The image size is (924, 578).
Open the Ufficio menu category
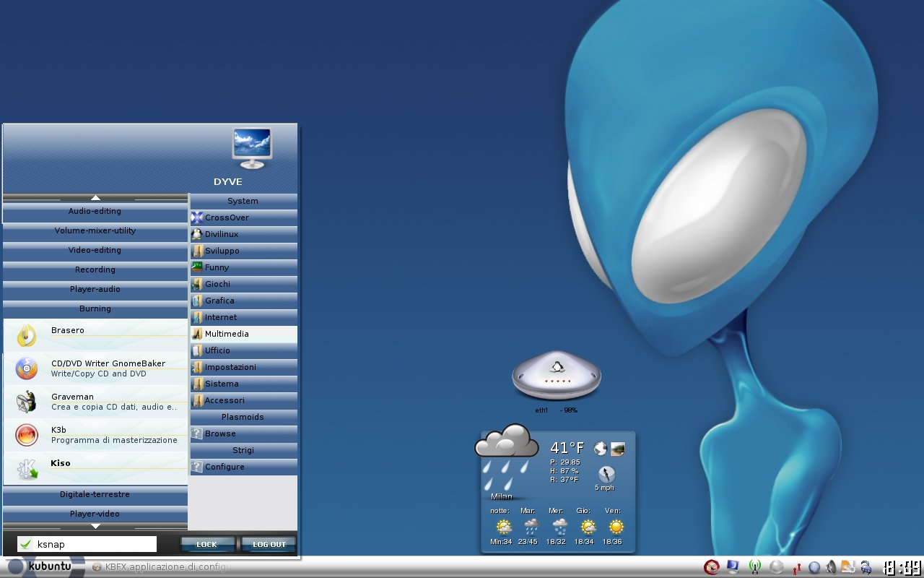pos(243,350)
